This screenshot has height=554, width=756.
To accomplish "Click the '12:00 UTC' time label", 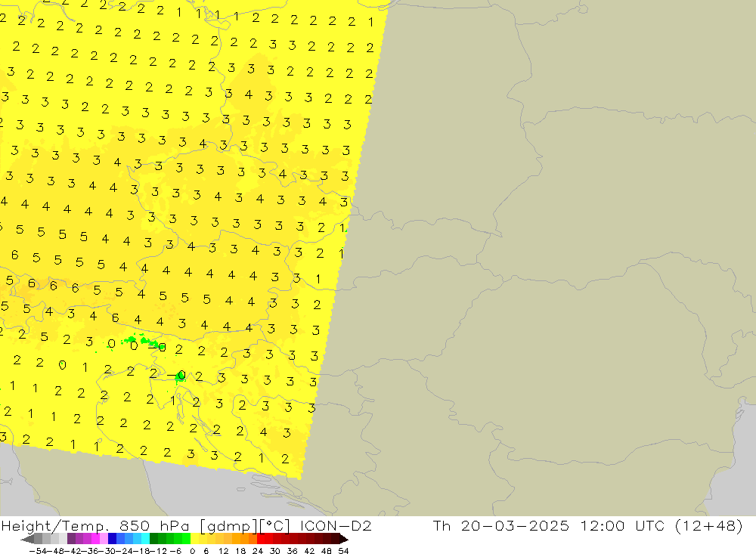I will (x=623, y=525).
